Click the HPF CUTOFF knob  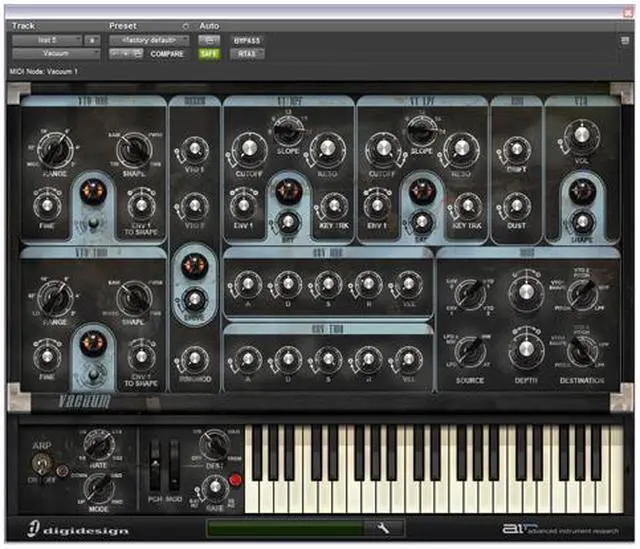(x=249, y=149)
